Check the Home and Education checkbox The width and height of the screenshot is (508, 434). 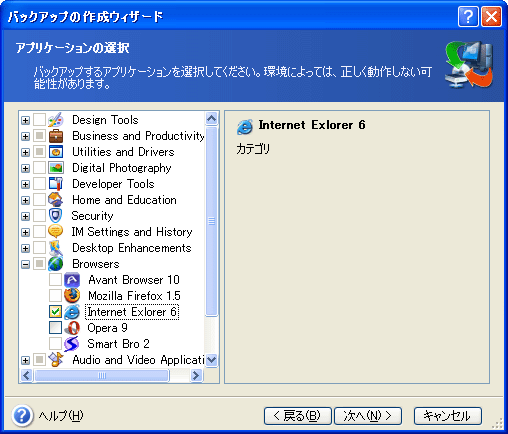pyautogui.click(x=40, y=200)
